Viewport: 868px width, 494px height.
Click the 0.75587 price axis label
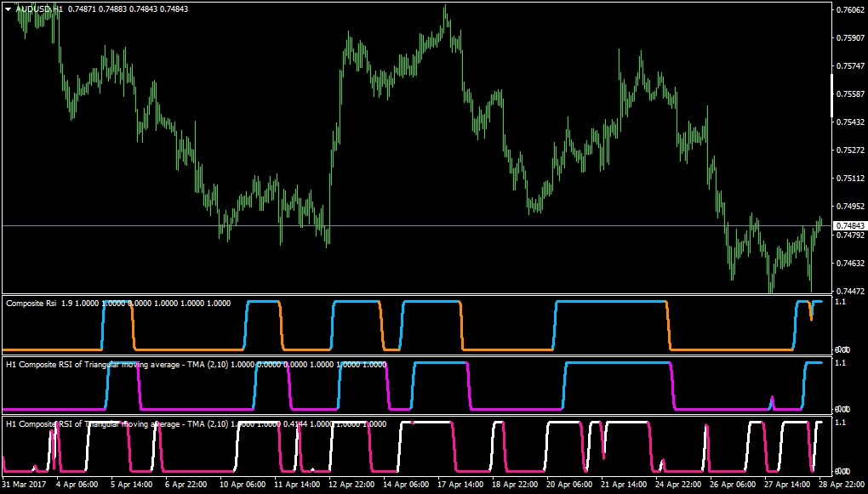click(x=851, y=94)
